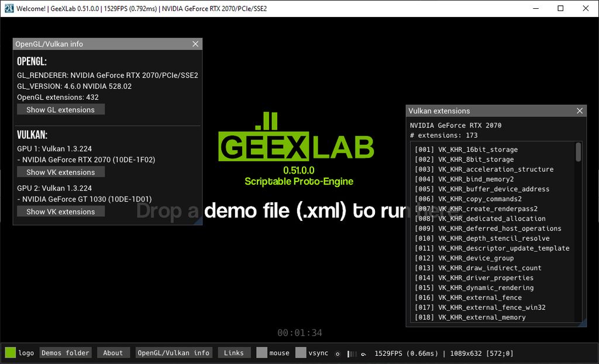Open the Links button
Screen dimensions: 599x364
coord(234,352)
